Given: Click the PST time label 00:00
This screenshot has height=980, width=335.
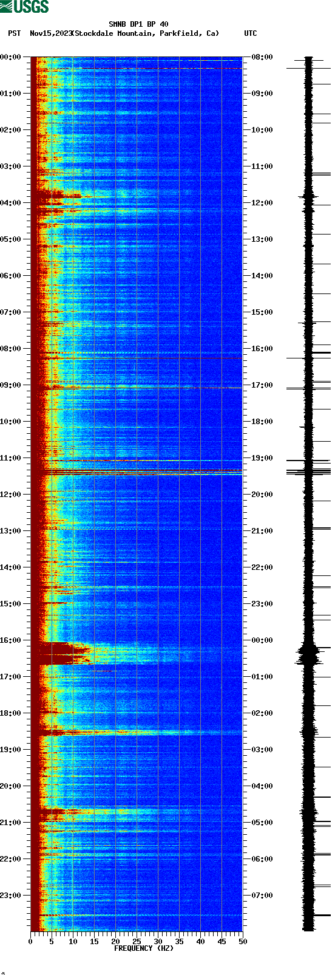Looking at the screenshot, I should tap(11, 57).
